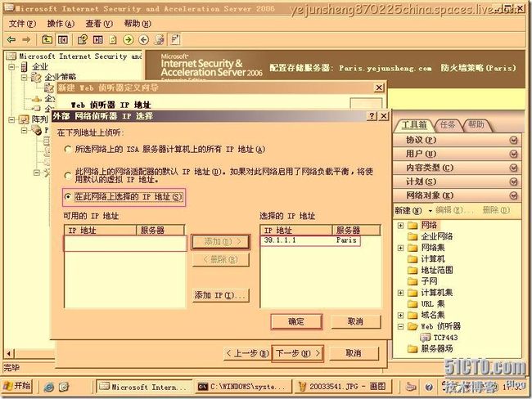Click the 计算机 folder icon
The height and width of the screenshot is (399, 532).
click(413, 259)
